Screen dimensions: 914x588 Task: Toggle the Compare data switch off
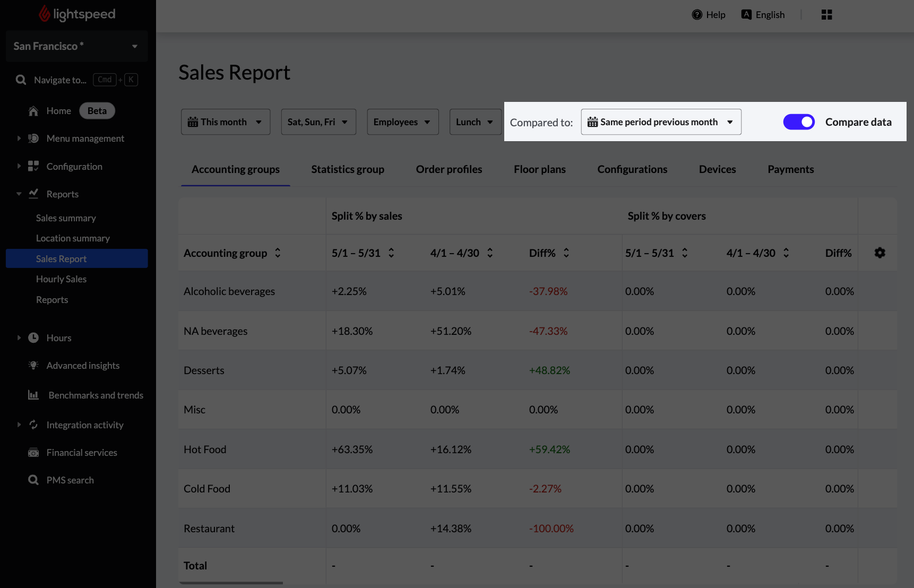pos(798,122)
